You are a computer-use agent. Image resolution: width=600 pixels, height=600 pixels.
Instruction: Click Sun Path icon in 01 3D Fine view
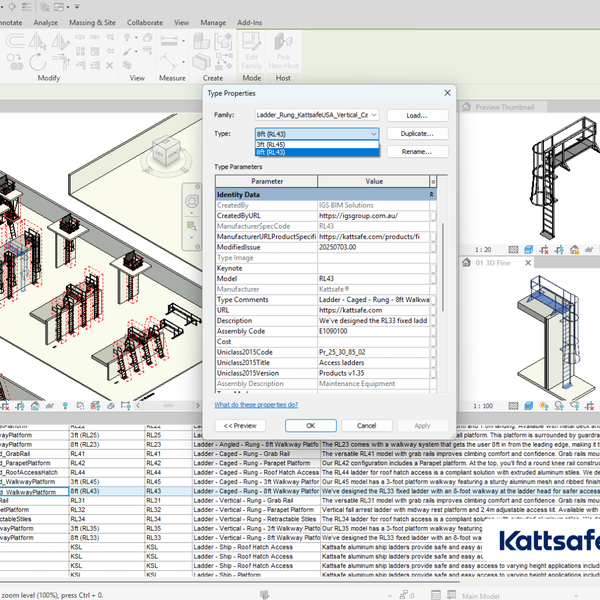[544, 406]
